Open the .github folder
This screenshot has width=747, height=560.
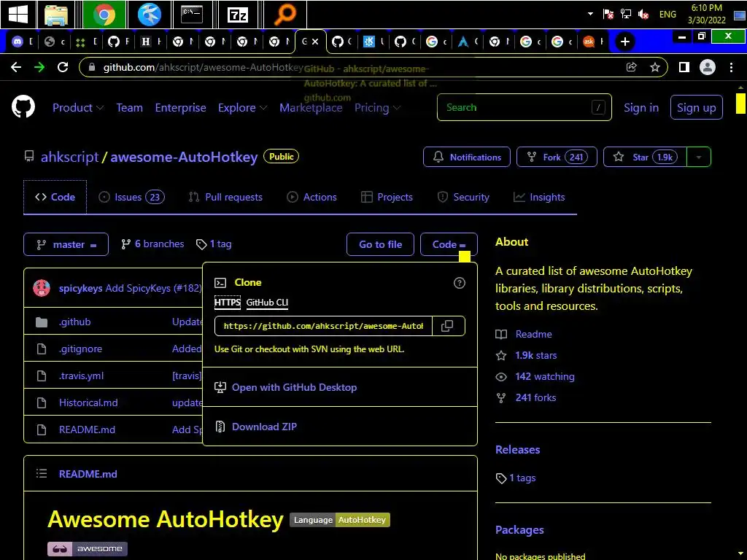click(75, 322)
